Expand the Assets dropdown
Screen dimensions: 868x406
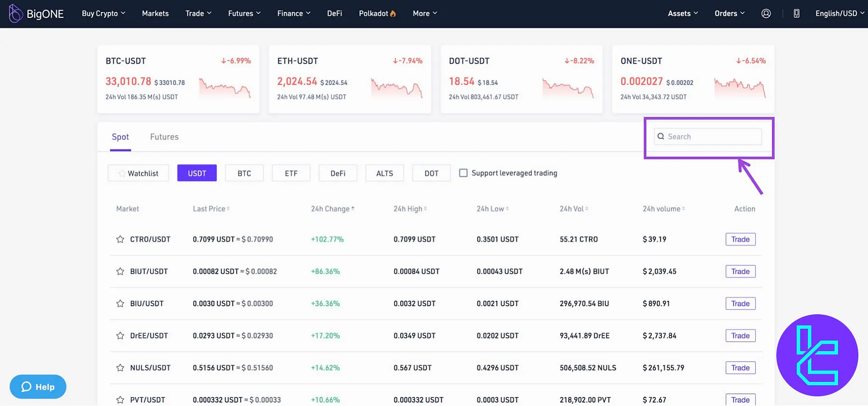tap(683, 14)
